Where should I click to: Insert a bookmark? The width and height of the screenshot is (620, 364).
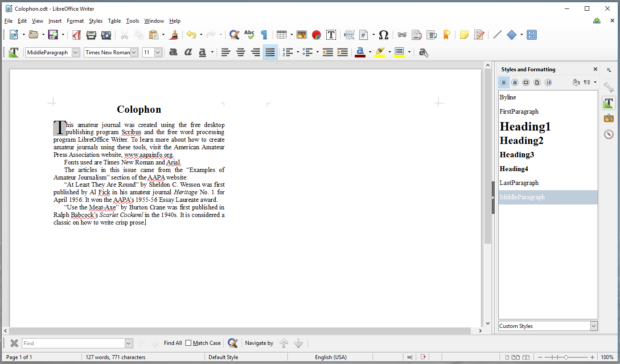(446, 35)
